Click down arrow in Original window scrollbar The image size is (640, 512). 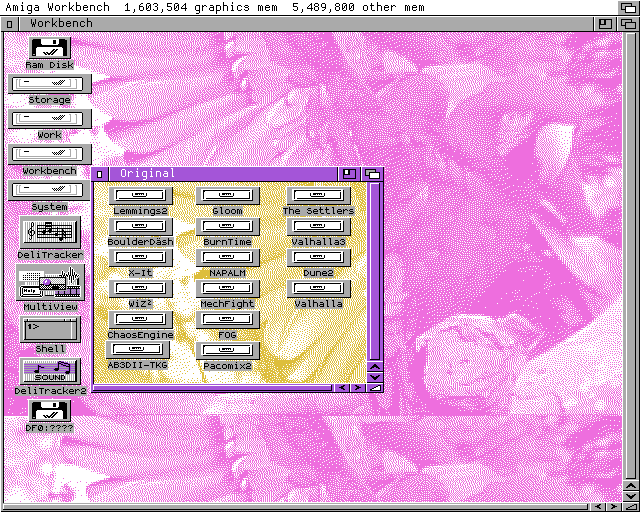click(375, 377)
